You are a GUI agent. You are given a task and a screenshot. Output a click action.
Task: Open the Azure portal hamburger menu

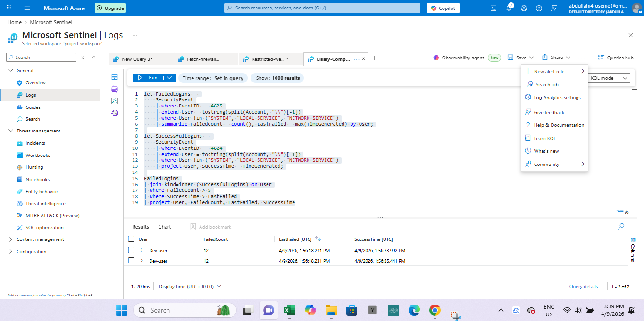27,8
